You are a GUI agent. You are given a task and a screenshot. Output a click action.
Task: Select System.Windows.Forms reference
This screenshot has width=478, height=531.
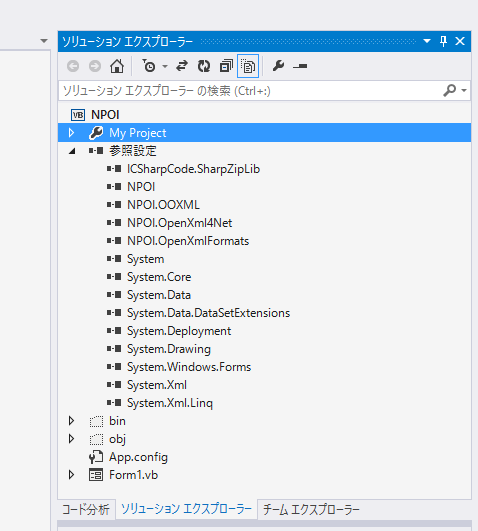189,367
